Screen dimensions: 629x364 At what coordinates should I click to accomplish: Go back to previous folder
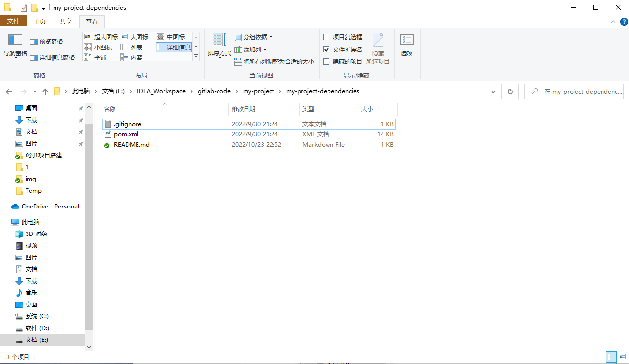click(x=9, y=91)
